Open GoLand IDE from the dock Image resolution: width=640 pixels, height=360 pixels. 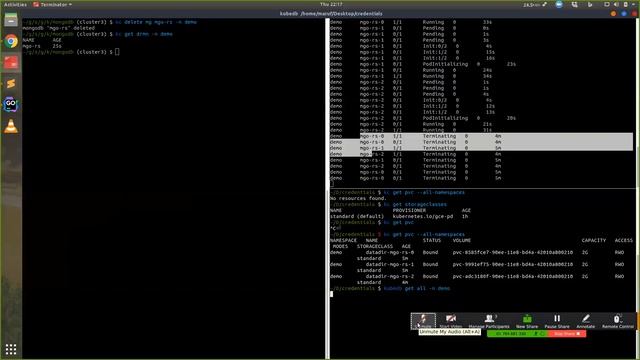click(11, 105)
